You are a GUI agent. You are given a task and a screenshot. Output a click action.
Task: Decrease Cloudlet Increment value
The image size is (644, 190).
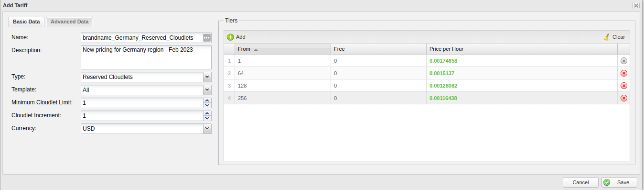pos(207,118)
